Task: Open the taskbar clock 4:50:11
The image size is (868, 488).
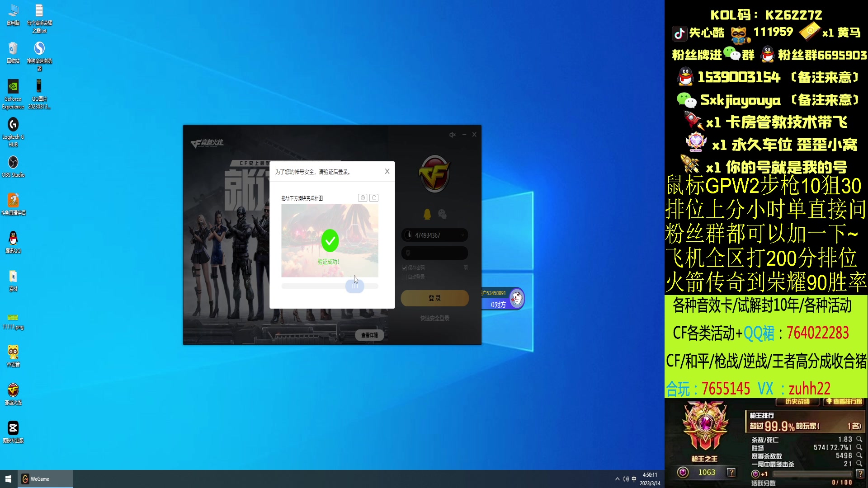Action: point(650,479)
